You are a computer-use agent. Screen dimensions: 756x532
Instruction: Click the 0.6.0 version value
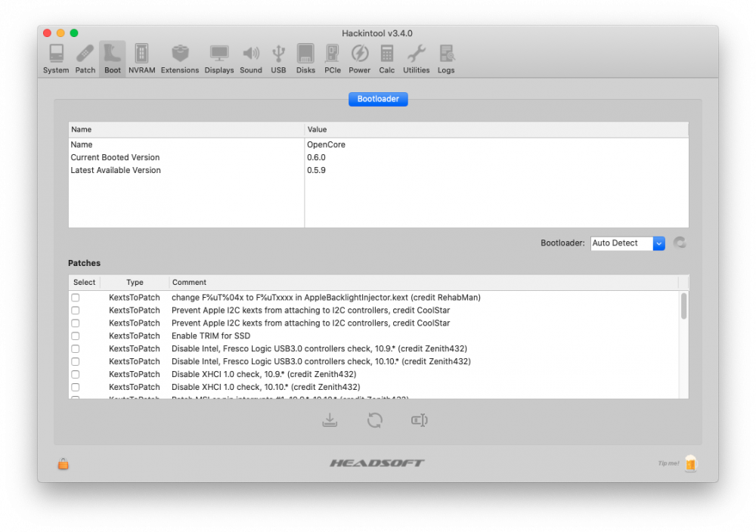point(316,158)
